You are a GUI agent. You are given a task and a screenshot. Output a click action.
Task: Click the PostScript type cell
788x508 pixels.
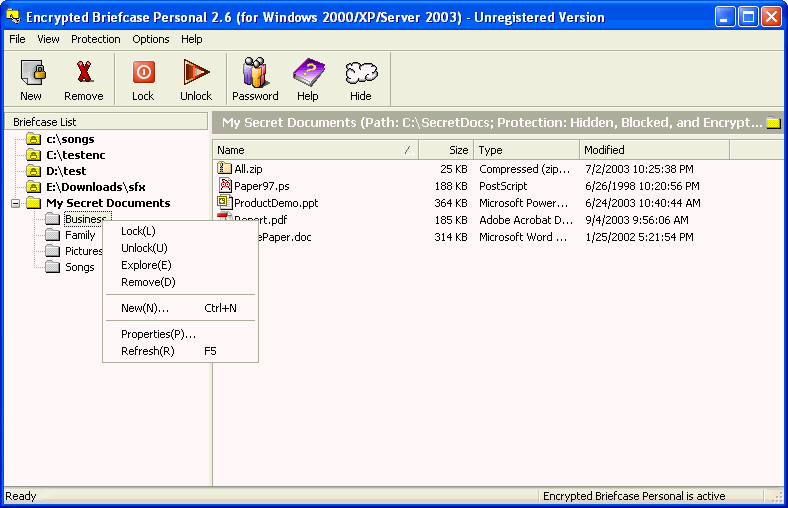click(503, 186)
